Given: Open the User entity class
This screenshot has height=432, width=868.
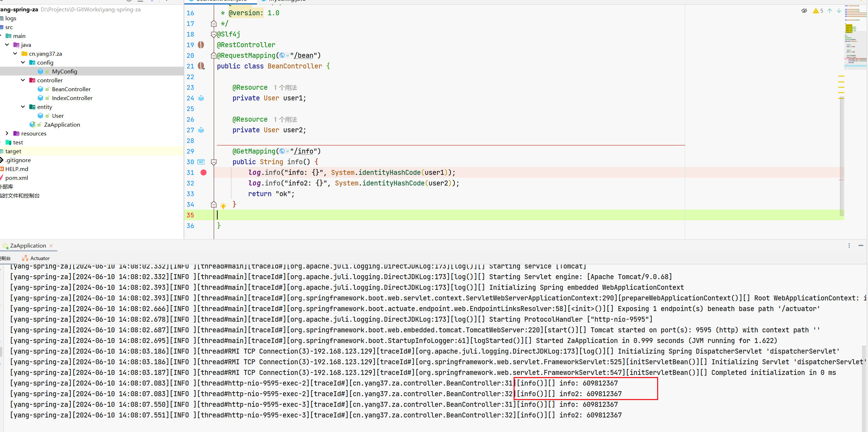Looking at the screenshot, I should pos(58,116).
